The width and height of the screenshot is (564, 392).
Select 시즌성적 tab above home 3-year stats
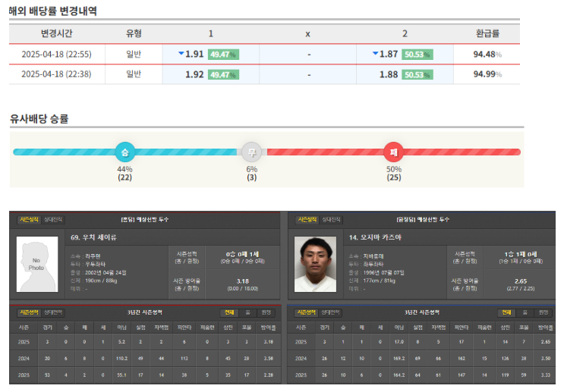[x=29, y=312]
